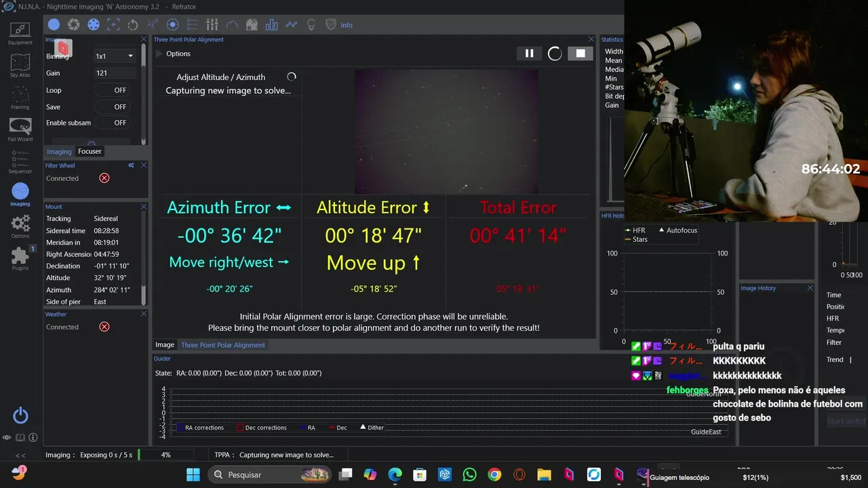Viewport: 868px width, 488px height.
Task: Close the Imaging panel
Action: [143, 39]
